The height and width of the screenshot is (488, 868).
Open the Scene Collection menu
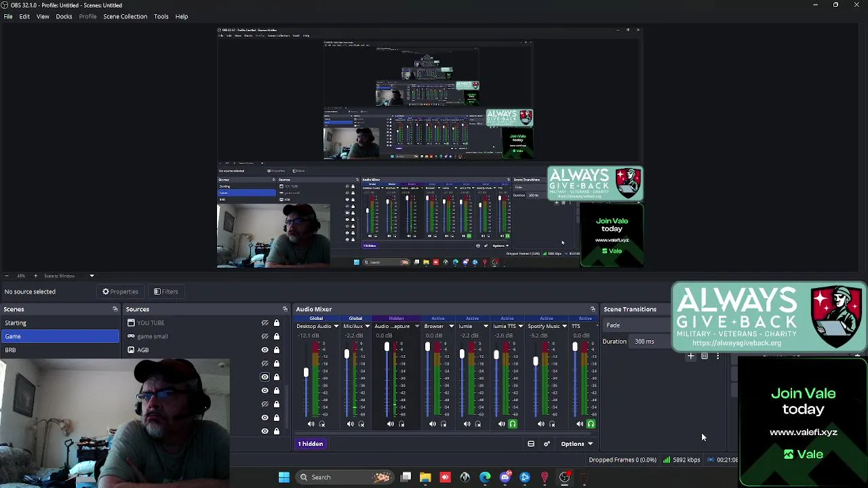point(125,16)
